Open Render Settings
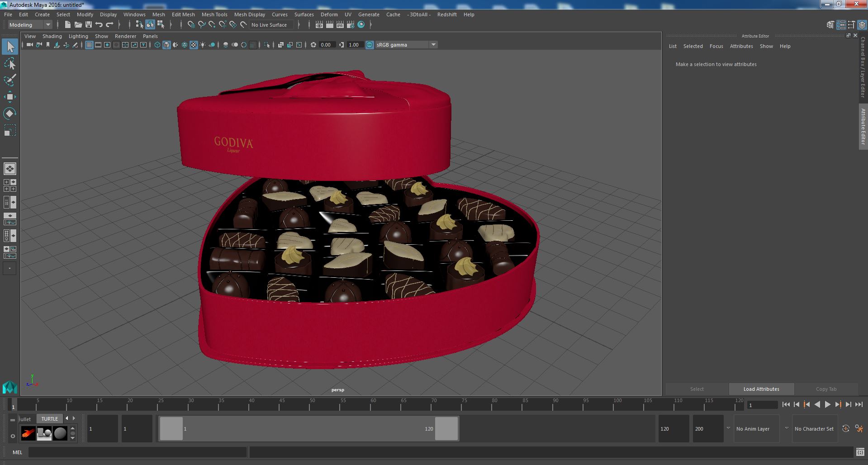The image size is (868, 465). click(351, 25)
